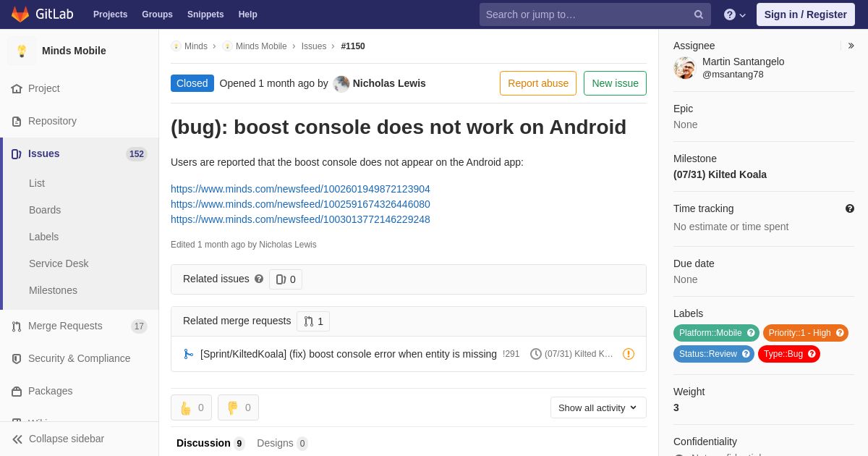Click the Project home icon

17,89
